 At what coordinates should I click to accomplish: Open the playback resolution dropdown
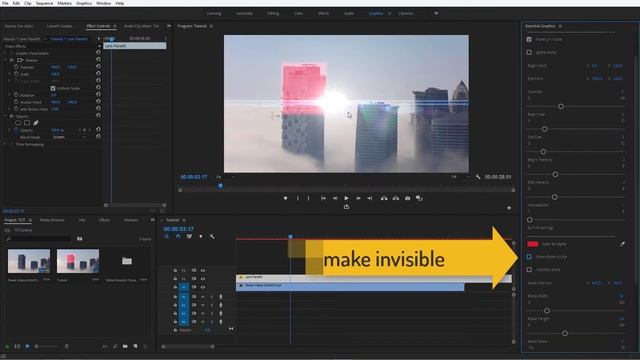coord(459,177)
